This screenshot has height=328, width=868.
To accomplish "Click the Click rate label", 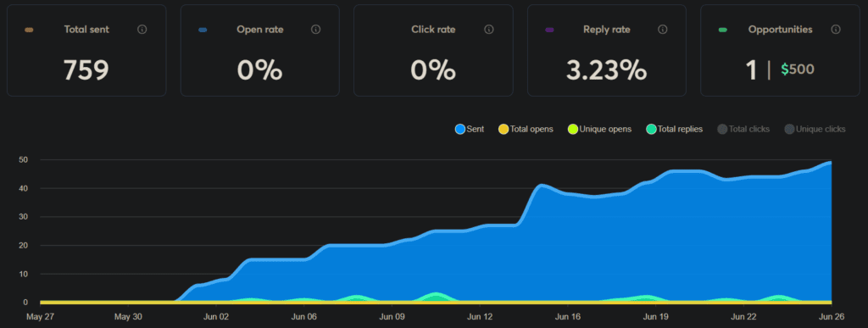I will (x=433, y=30).
